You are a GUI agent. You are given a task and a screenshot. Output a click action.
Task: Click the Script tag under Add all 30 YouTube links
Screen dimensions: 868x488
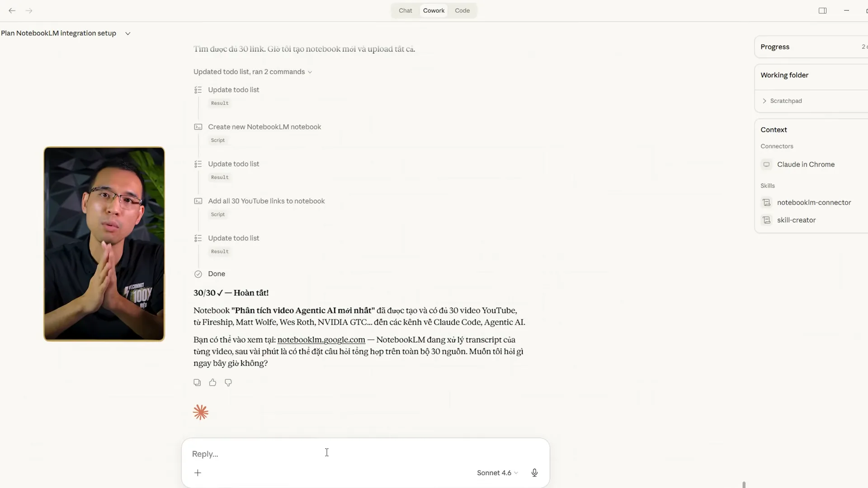click(218, 214)
